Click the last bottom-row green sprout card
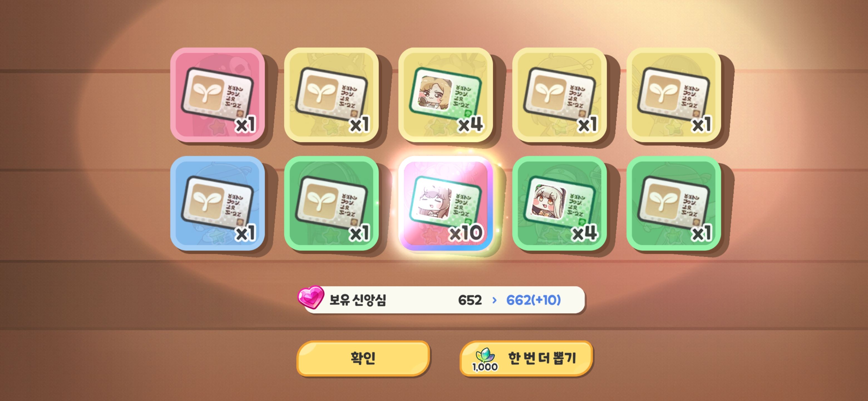The width and height of the screenshot is (868, 401). (674, 203)
